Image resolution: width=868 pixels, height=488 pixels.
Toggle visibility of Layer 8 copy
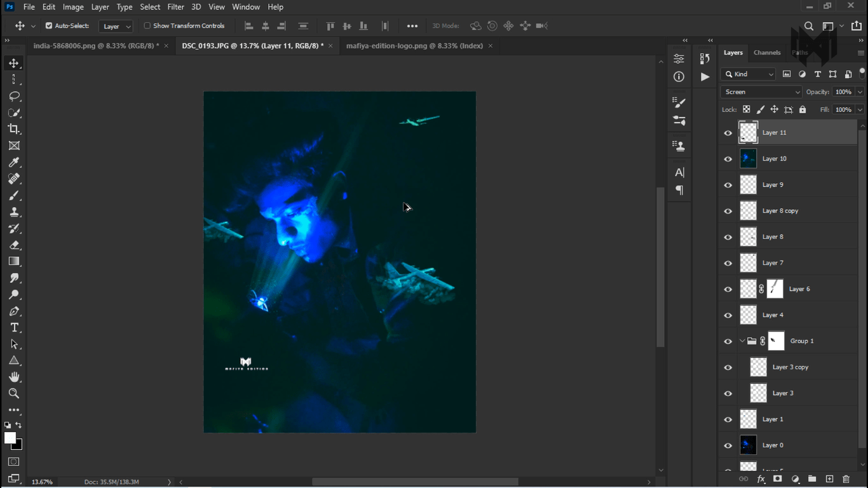[728, 211]
